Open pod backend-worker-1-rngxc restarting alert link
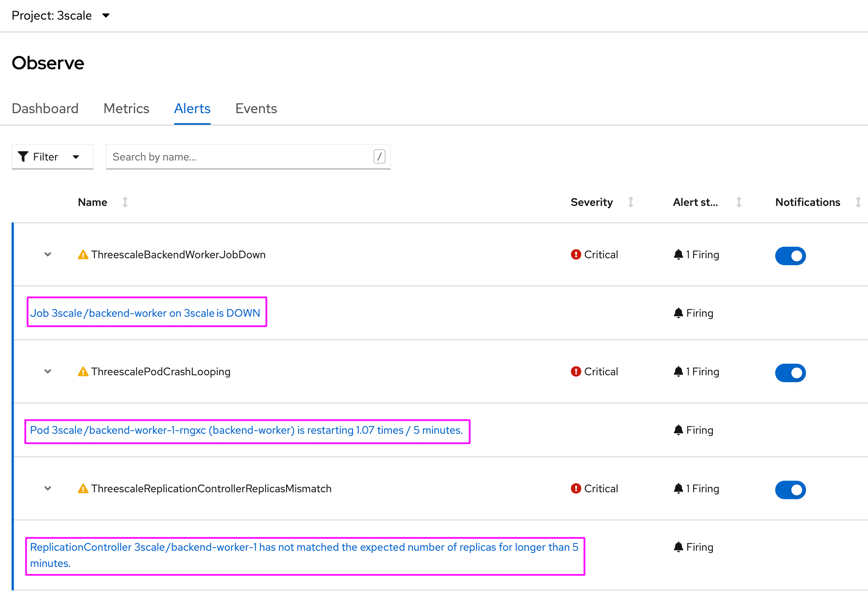 (246, 430)
